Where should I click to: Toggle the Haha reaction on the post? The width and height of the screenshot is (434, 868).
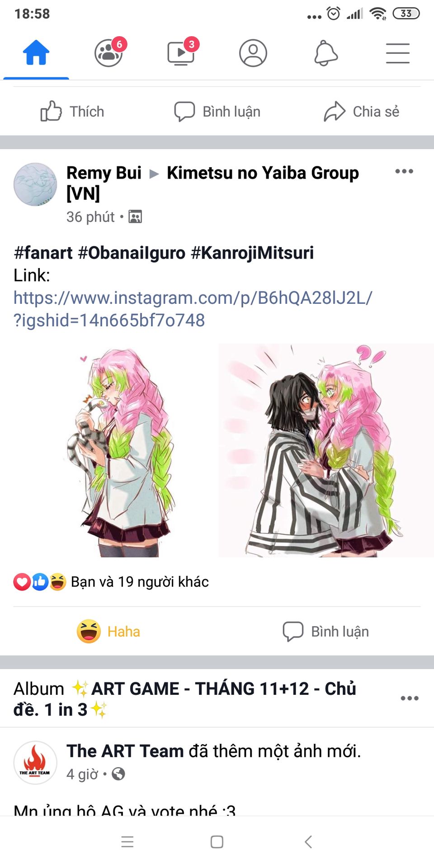(108, 631)
